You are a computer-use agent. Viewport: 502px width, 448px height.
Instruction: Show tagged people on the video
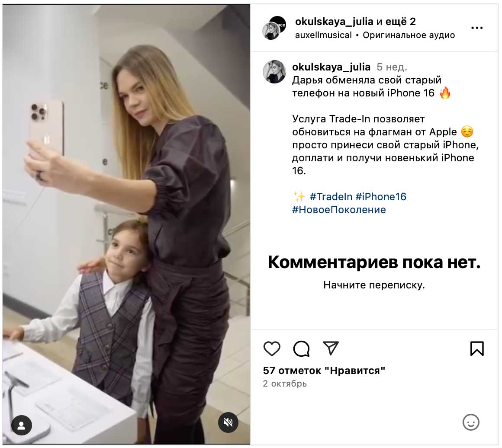22,425
